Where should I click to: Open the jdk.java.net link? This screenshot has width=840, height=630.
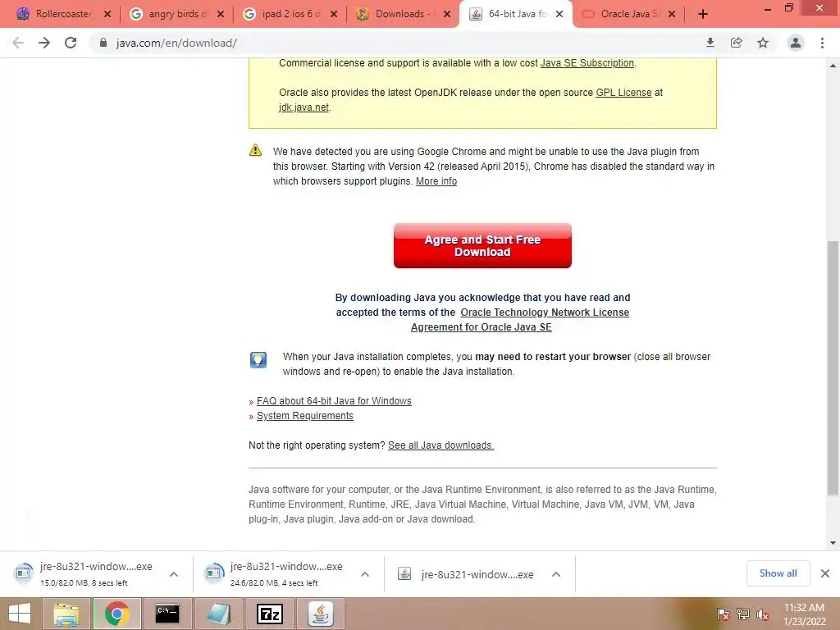(304, 107)
